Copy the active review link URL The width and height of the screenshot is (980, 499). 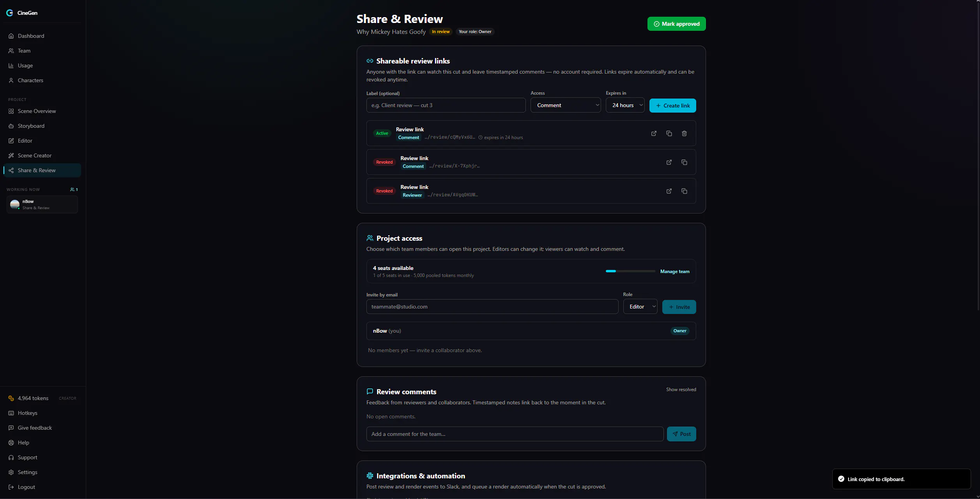[x=669, y=133]
